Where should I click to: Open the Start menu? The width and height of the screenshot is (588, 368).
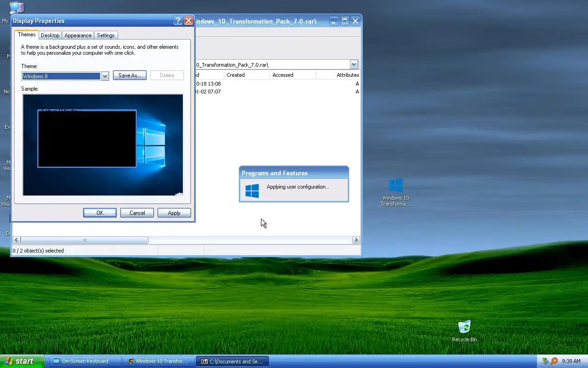(x=22, y=361)
